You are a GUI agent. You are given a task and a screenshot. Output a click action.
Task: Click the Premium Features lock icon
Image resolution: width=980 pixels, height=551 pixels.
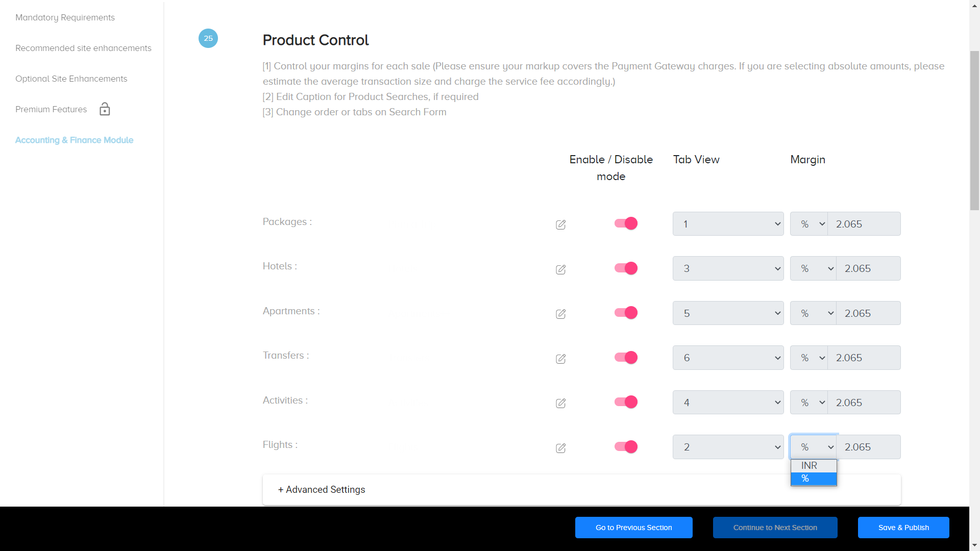[x=105, y=109]
